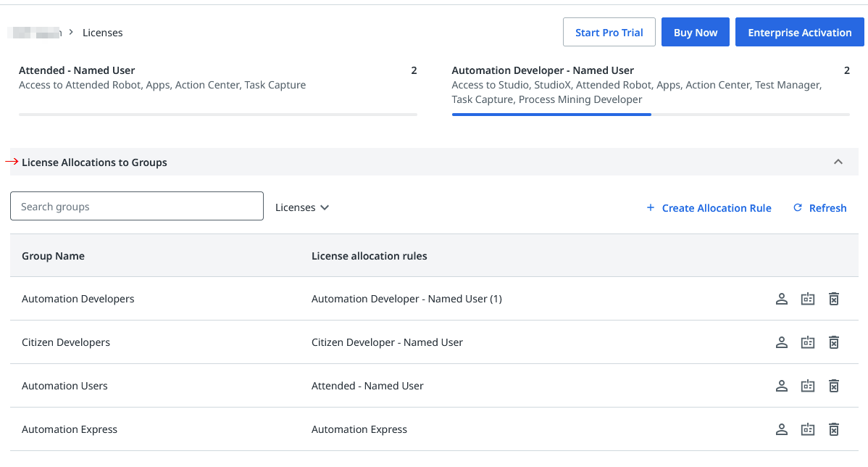
Task: Click the Start Pro Trial button
Action: pos(609,33)
